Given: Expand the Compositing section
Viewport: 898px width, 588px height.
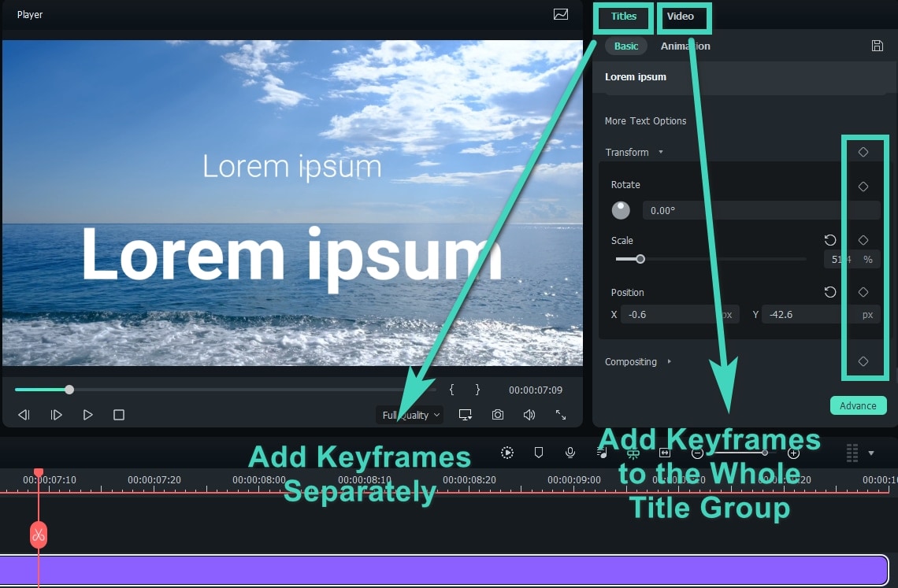Looking at the screenshot, I should click(669, 362).
